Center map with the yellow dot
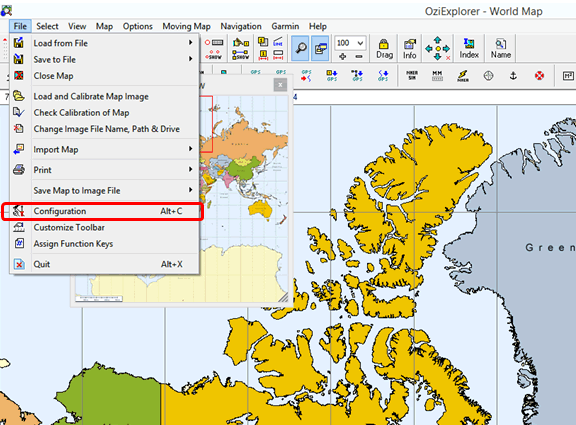Image resolution: width=576 pixels, height=425 pixels. [x=438, y=48]
